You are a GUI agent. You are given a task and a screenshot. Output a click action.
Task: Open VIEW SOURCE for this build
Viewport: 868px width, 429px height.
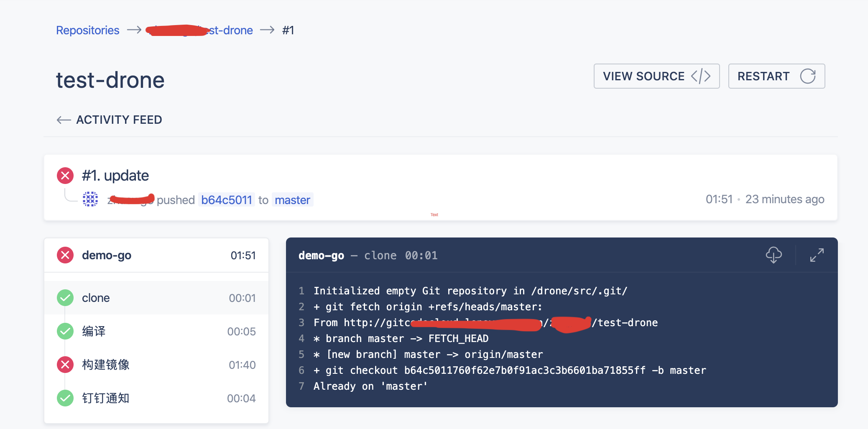click(x=656, y=76)
